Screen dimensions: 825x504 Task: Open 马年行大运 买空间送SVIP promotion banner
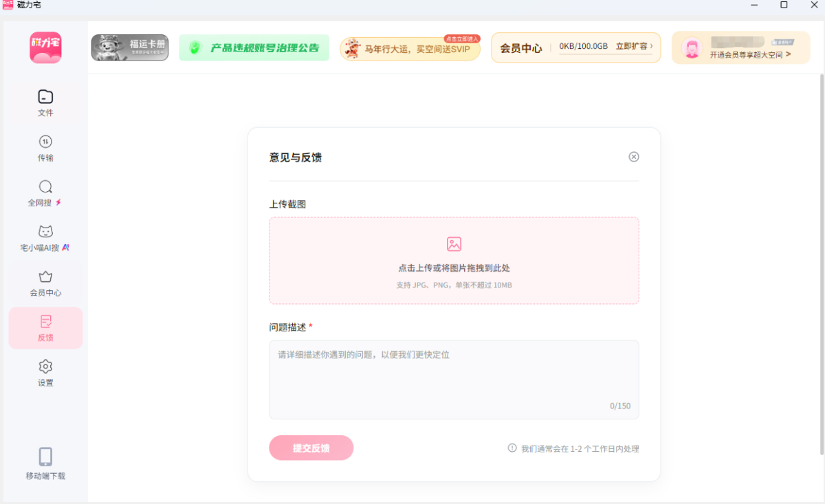tap(410, 49)
